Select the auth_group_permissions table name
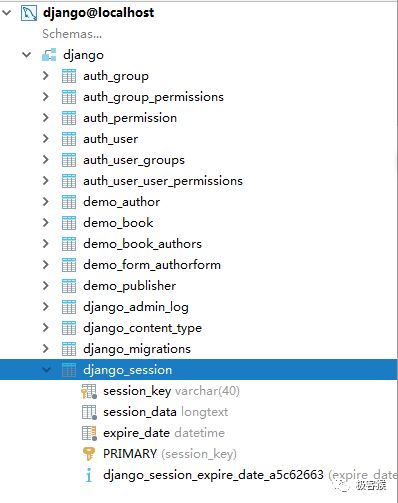The height and width of the screenshot is (503, 398). click(x=153, y=97)
